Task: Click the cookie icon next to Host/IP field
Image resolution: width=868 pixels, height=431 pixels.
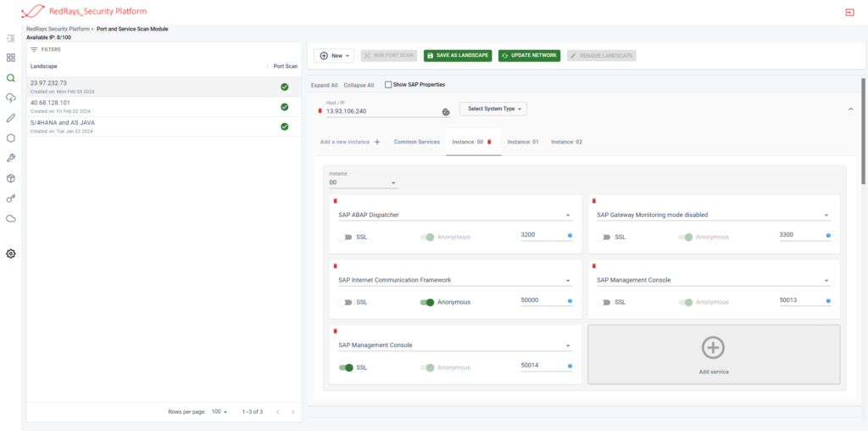Action: coord(446,112)
